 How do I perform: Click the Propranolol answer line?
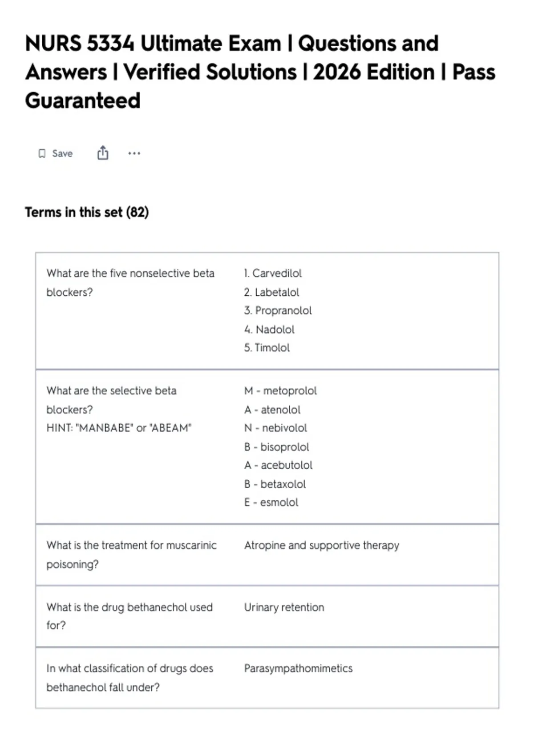coord(278,310)
